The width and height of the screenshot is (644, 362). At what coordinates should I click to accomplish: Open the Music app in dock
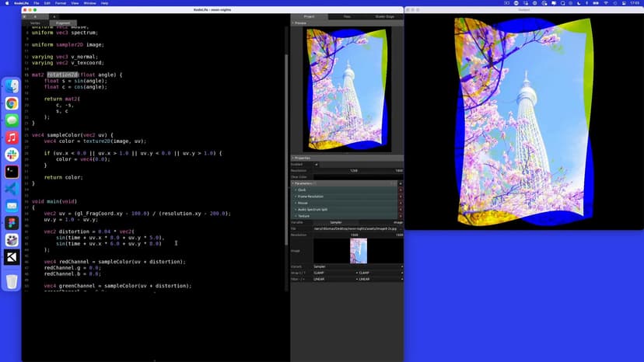pos(12,137)
